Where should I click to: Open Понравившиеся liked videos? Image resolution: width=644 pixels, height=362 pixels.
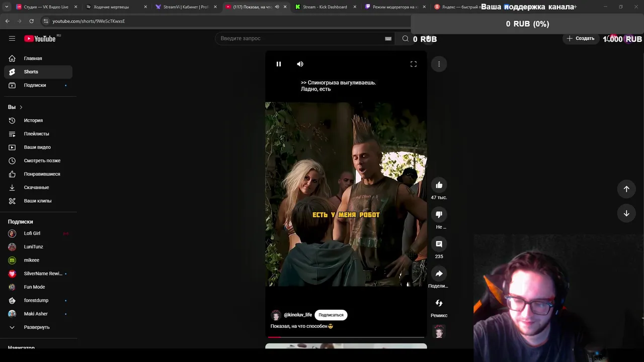[38, 174]
